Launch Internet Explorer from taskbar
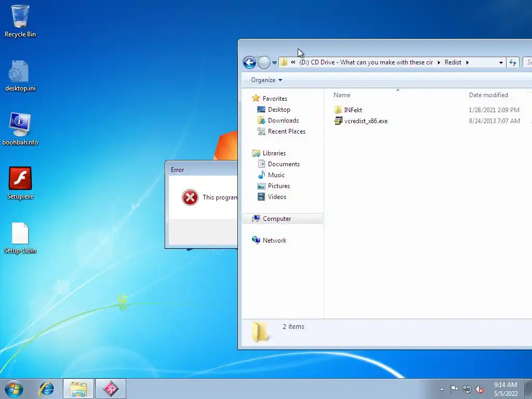The image size is (532, 399). [x=46, y=389]
